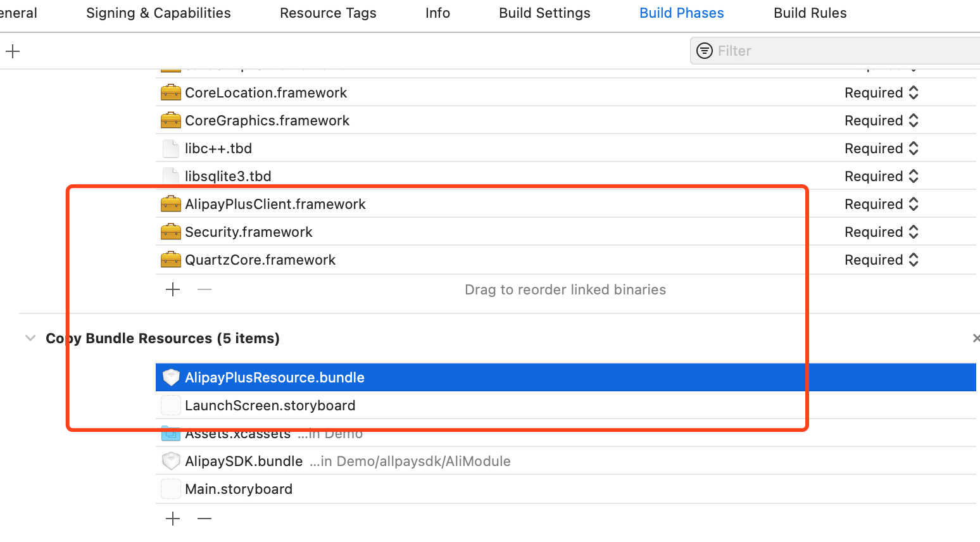Click the add build phase plus icon
The width and height of the screenshot is (980, 542).
(13, 51)
